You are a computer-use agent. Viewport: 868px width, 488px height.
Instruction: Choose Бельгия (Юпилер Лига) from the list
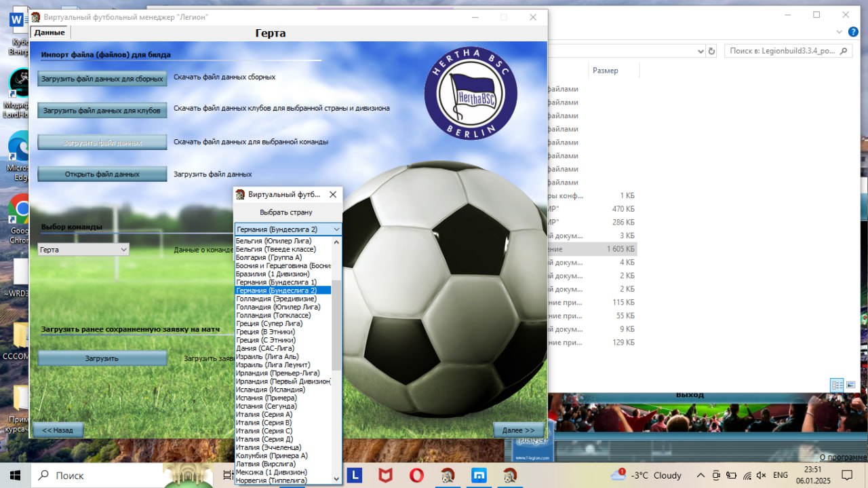tap(283, 241)
